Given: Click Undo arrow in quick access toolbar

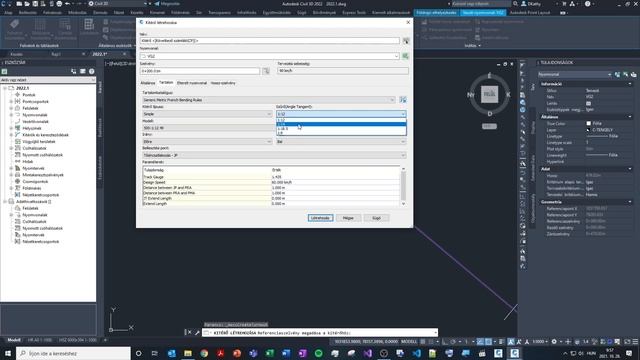Looking at the screenshot, I should [x=67, y=4].
